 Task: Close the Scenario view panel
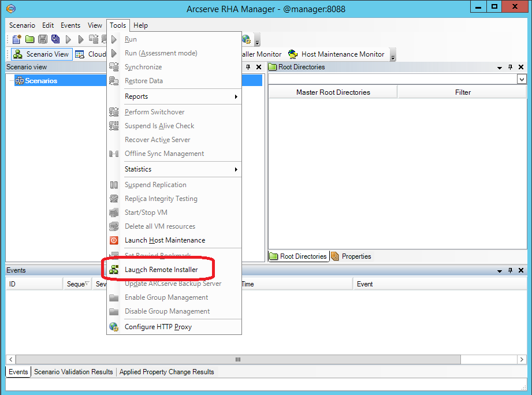[x=259, y=67]
